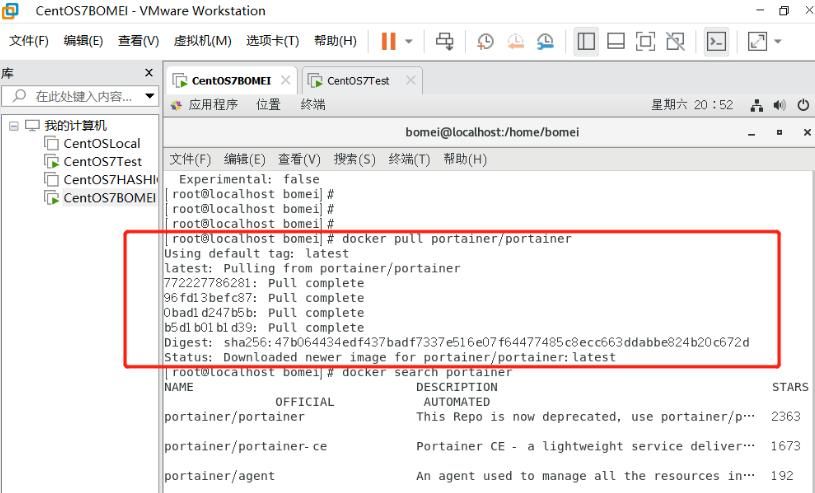
Task: Open the terminal 搜索(S) menu
Action: point(354,159)
